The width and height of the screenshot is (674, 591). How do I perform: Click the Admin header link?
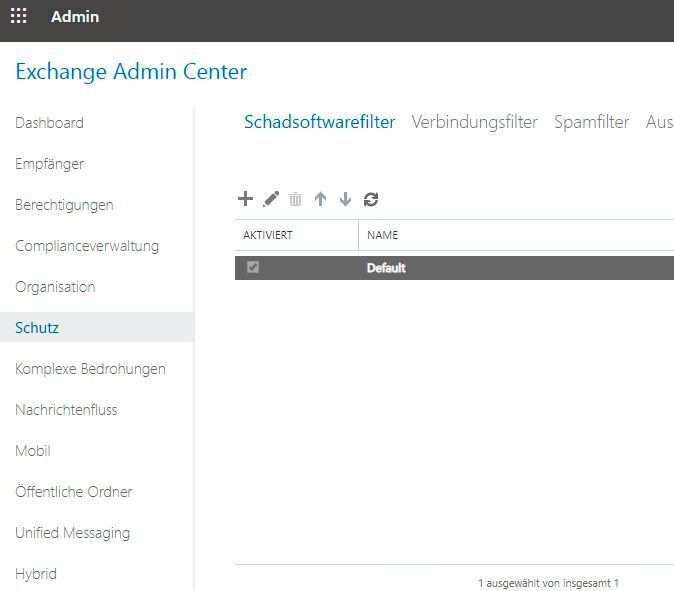tap(75, 16)
